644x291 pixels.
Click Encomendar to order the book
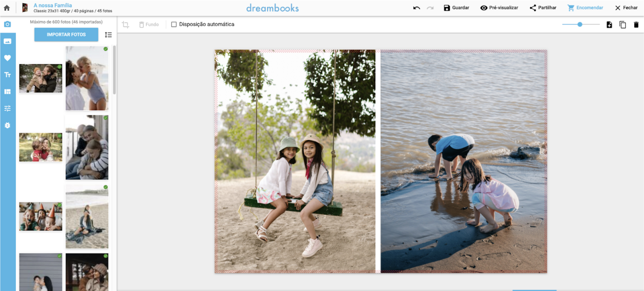tap(585, 8)
